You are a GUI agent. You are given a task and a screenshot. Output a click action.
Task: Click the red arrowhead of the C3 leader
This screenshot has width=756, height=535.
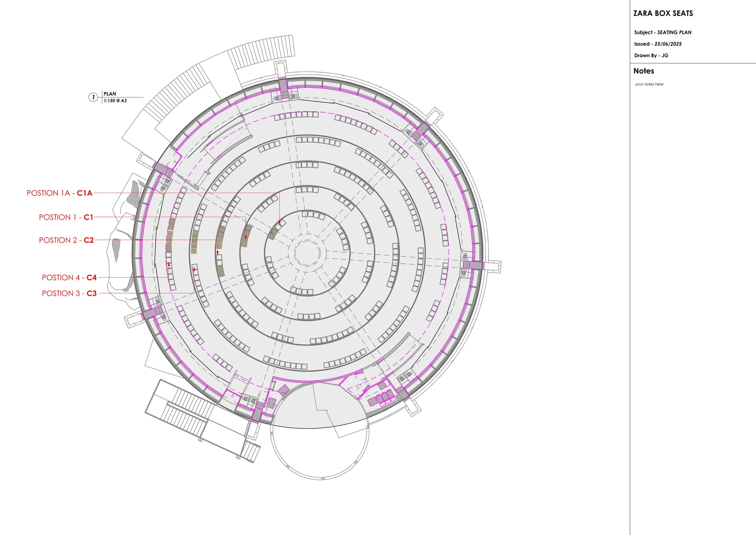pos(194,269)
